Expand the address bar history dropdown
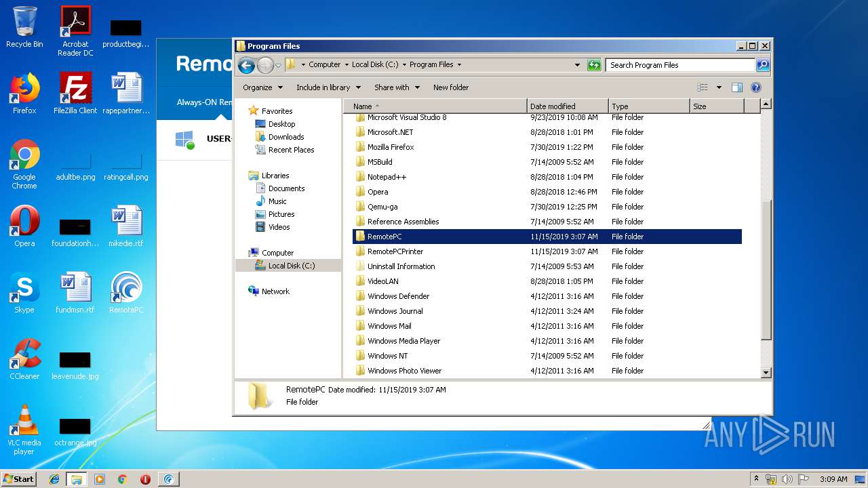Image resolution: width=868 pixels, height=488 pixels. (577, 65)
